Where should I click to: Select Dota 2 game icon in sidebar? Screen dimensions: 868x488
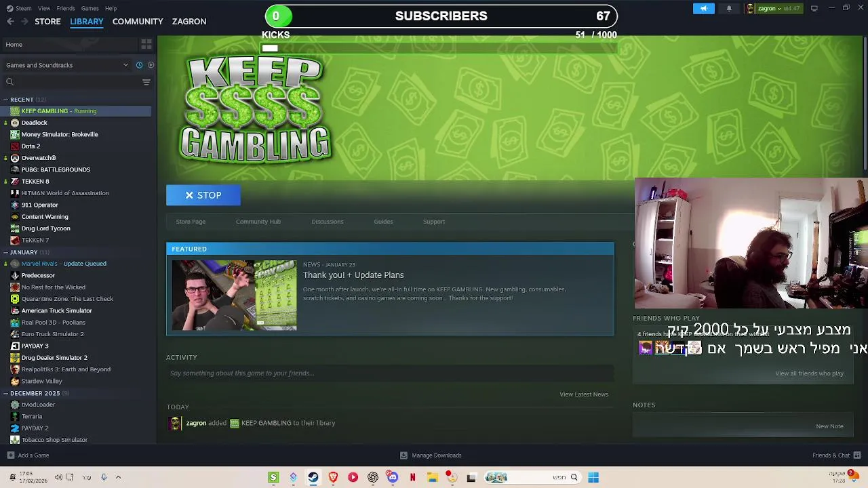[15, 146]
